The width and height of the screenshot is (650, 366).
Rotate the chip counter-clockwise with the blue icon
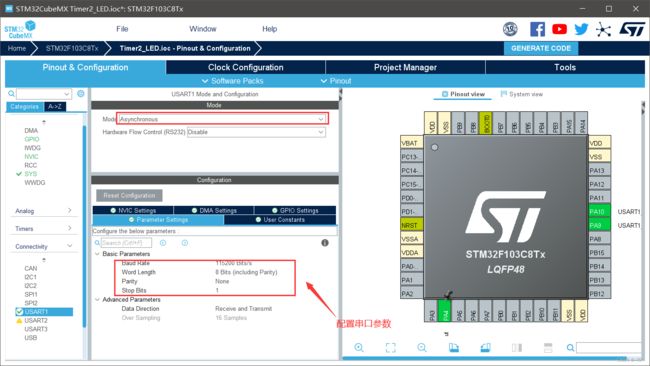(485, 347)
